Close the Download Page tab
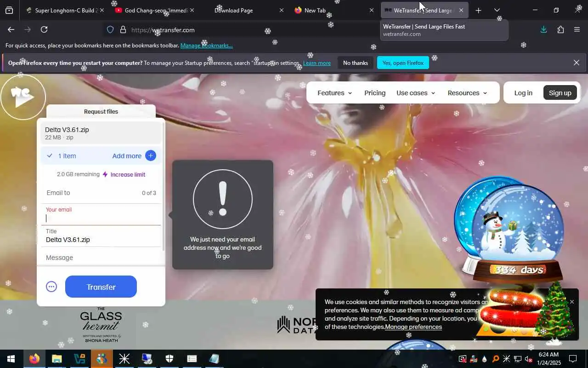The image size is (588, 368). pyautogui.click(x=281, y=10)
